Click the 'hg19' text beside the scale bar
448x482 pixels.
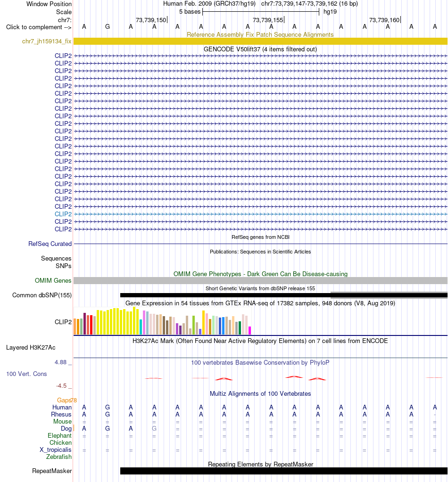tap(330, 12)
